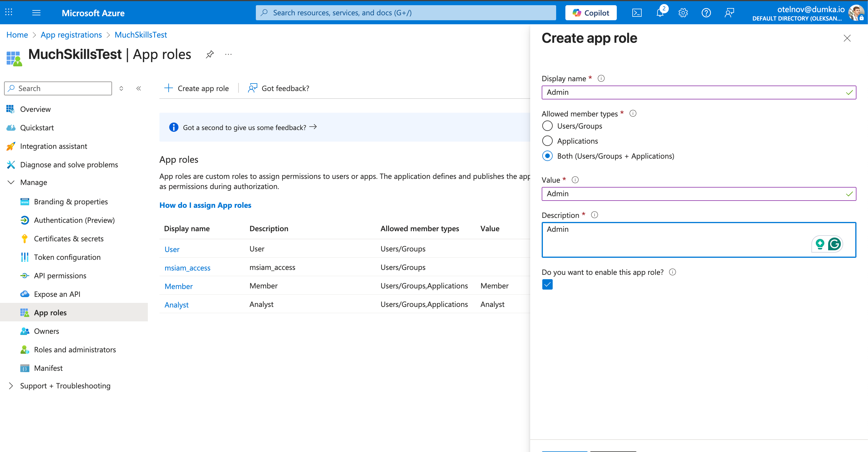Open the notifications bell icon
Viewport: 868px width, 452px height.
(660, 13)
